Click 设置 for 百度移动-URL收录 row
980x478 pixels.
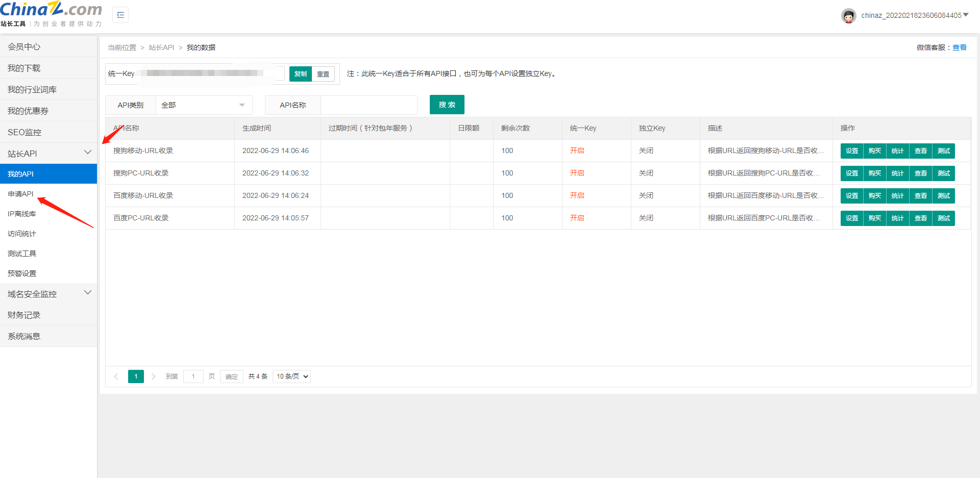click(852, 196)
